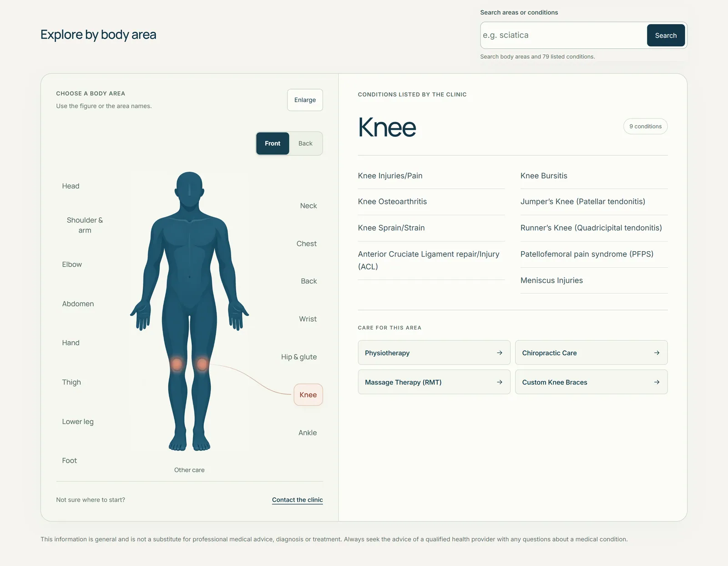This screenshot has width=728, height=566.
Task: Click the arrow icon in the Chiropractic Care card
Action: (657, 353)
